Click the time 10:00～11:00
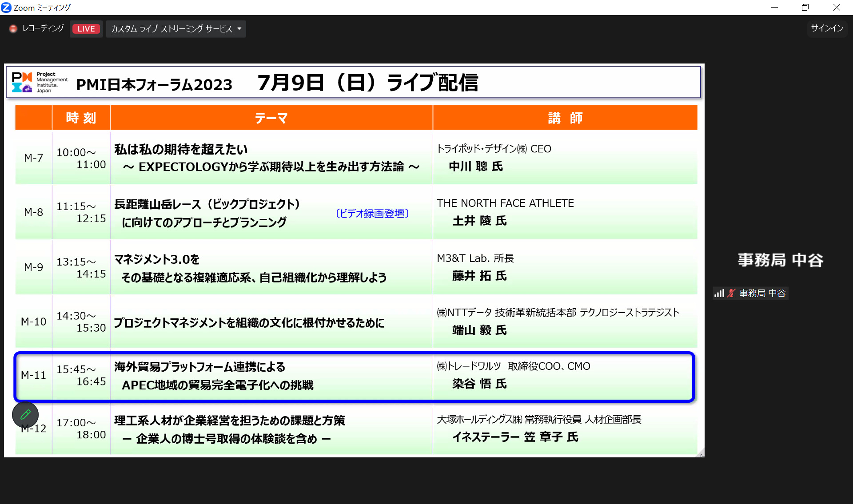The height and width of the screenshot is (504, 853). pos(81,159)
